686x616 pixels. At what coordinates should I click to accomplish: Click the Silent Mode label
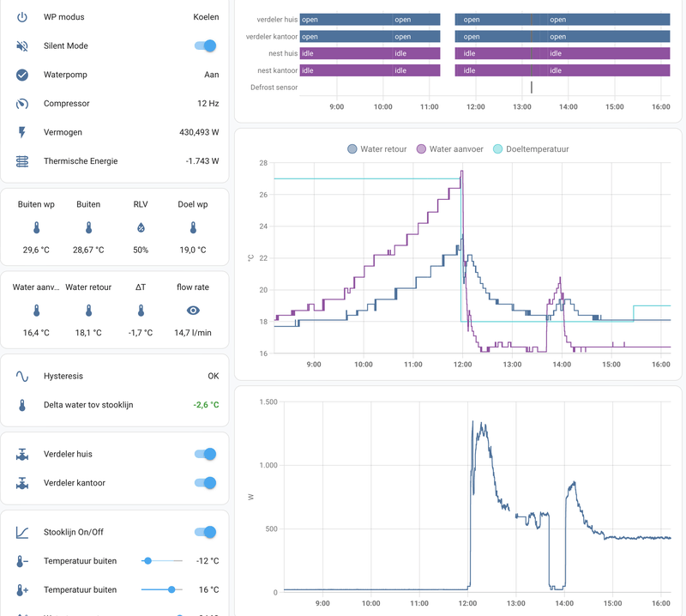click(x=66, y=46)
